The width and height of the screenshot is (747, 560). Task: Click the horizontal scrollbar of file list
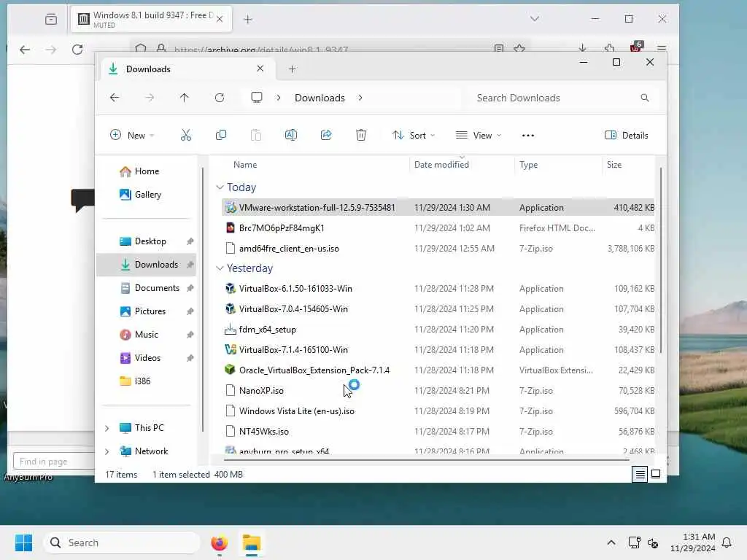pyautogui.click(x=426, y=460)
